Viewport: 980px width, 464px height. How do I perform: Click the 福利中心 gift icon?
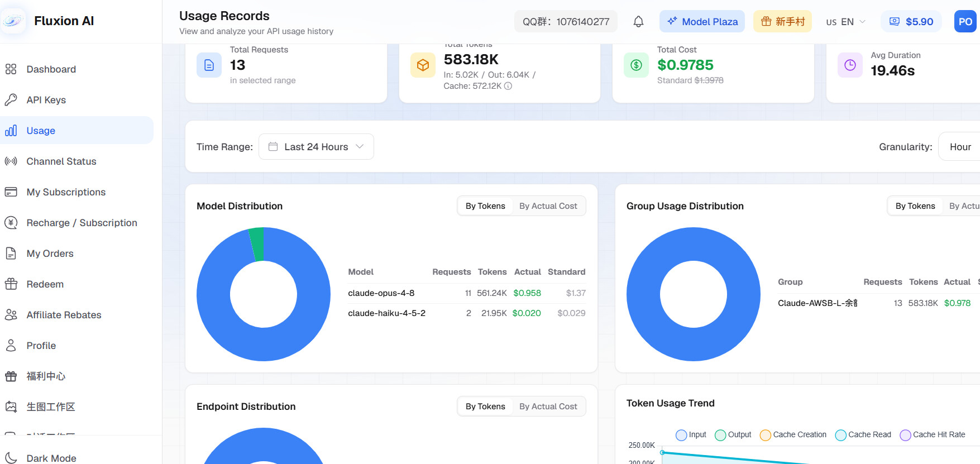[x=11, y=376]
